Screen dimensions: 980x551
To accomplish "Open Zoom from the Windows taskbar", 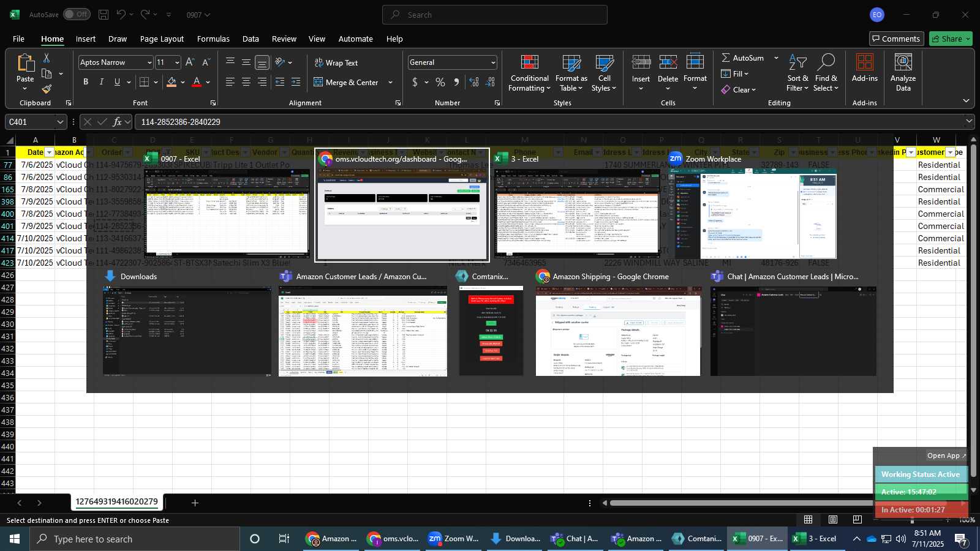I will pyautogui.click(x=454, y=539).
